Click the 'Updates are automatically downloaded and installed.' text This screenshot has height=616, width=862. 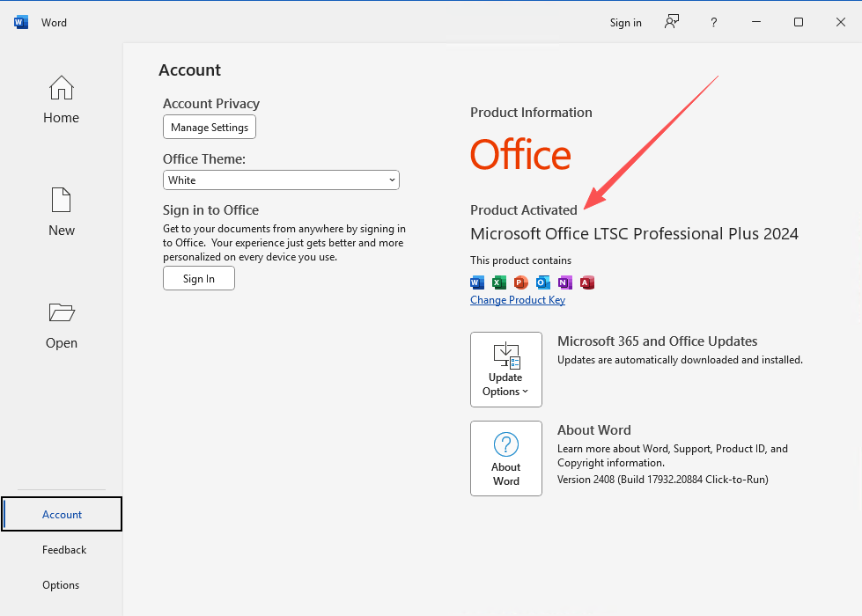coord(680,360)
